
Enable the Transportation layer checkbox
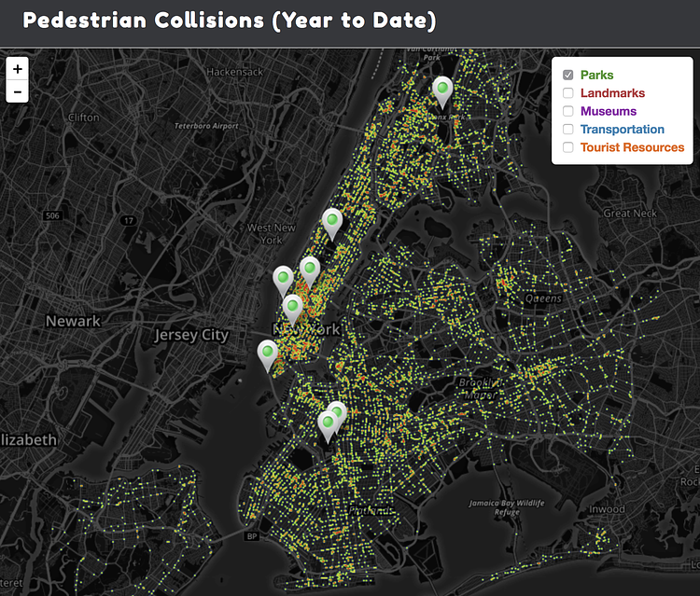click(x=567, y=130)
